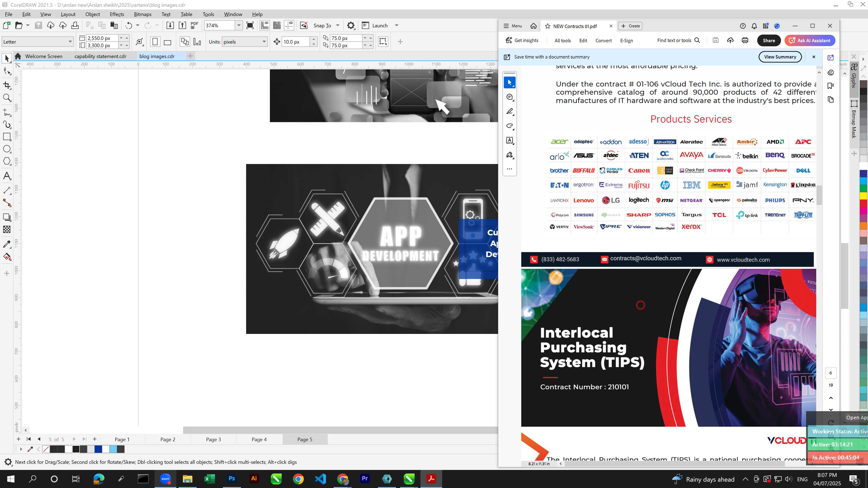This screenshot has height=488, width=868.
Task: Toggle Treat as Filled button
Action: [x=383, y=41]
